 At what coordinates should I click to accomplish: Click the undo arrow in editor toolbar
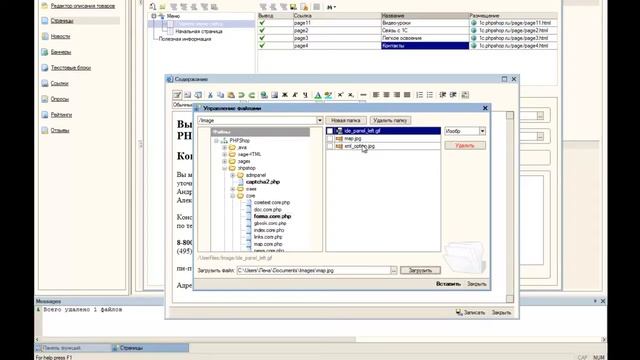tap(241, 95)
